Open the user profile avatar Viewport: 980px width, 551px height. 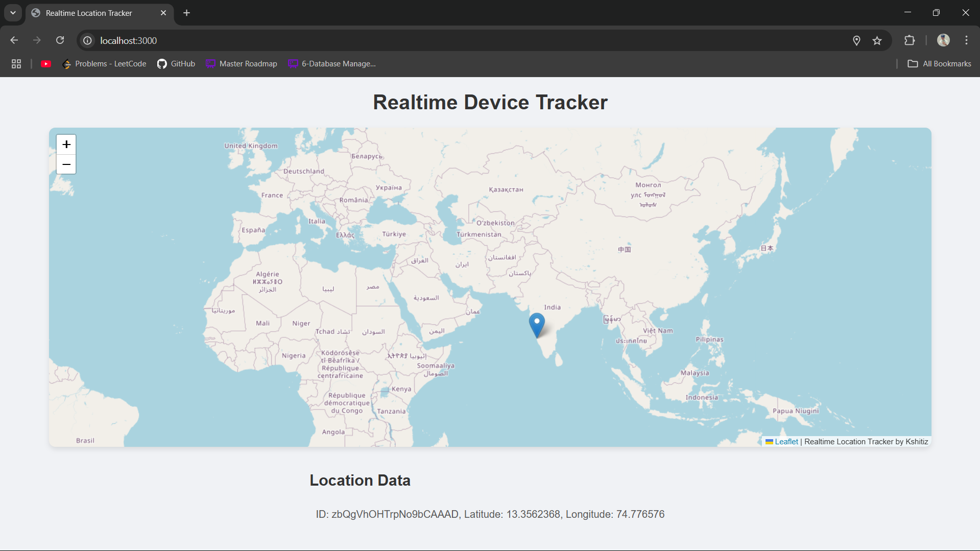tap(943, 40)
